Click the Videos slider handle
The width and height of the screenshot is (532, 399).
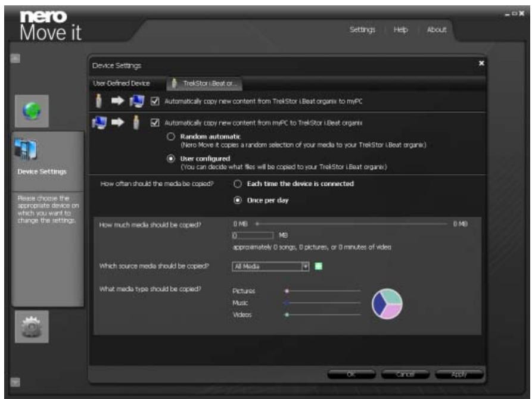tap(287, 314)
